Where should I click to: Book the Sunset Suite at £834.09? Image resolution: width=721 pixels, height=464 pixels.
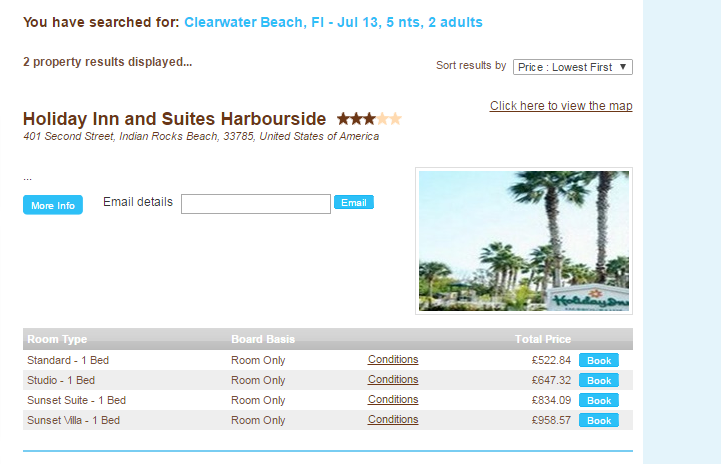coord(598,400)
